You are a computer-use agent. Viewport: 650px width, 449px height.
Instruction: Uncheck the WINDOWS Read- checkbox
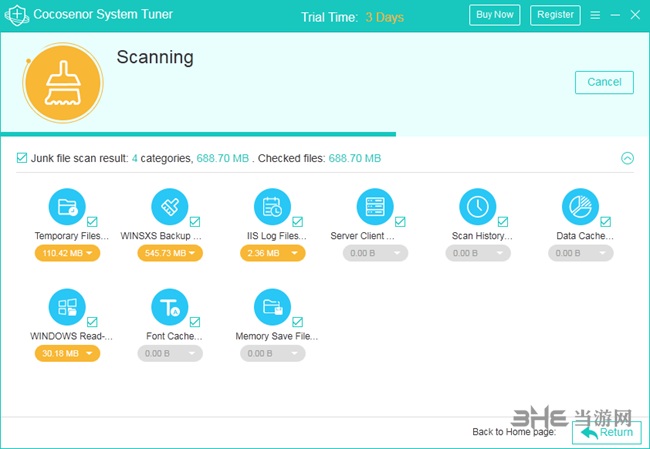click(x=92, y=322)
